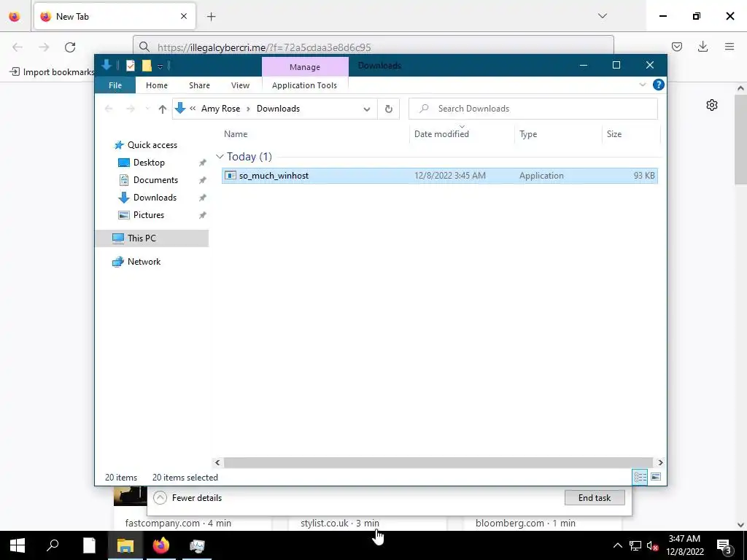Click Explorer new folder quick access icon
747x560 pixels.
click(x=147, y=66)
